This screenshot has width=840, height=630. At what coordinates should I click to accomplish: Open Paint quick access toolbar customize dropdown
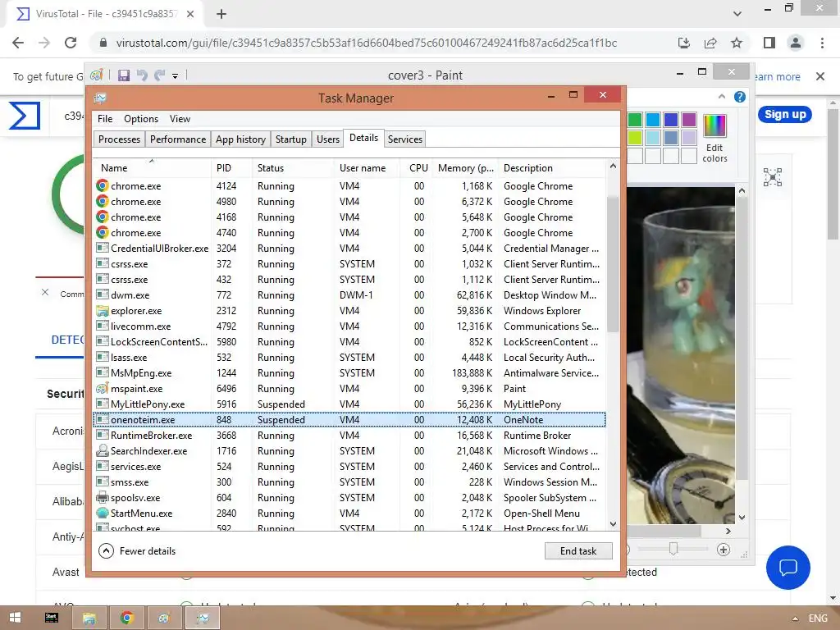point(176,76)
